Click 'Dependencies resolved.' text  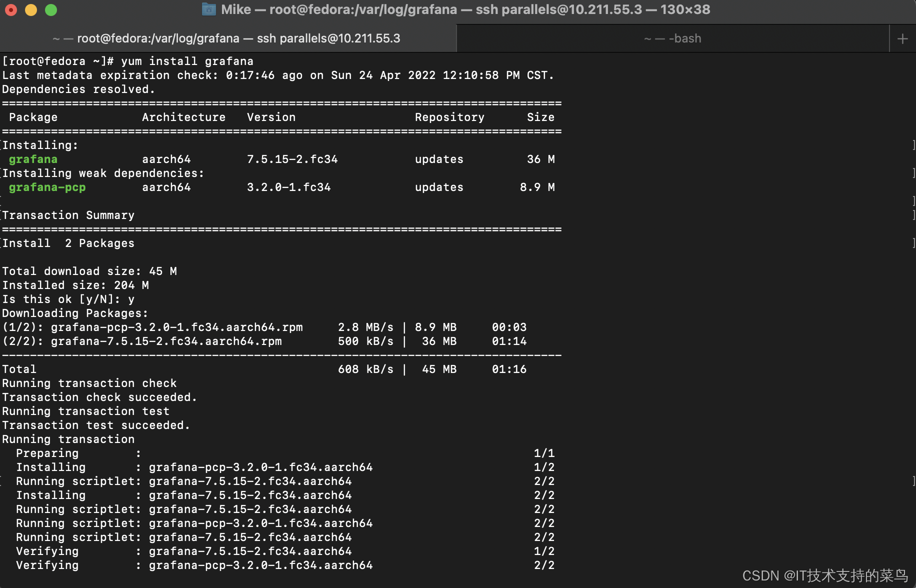coord(78,89)
